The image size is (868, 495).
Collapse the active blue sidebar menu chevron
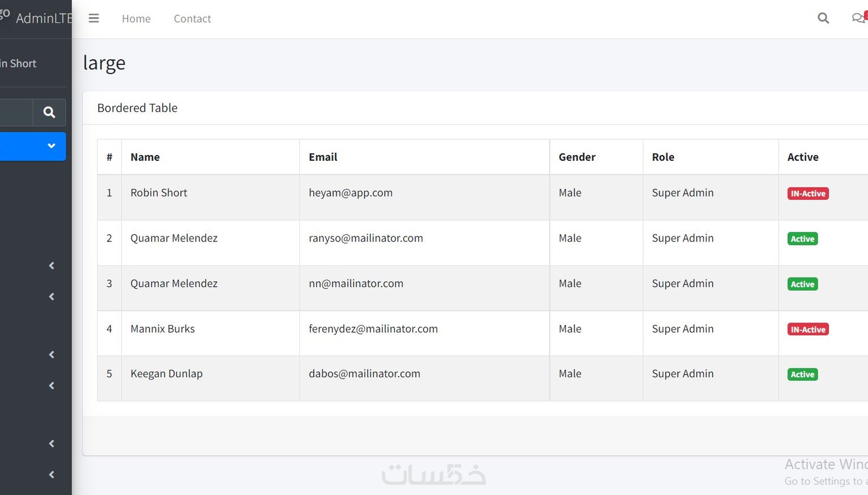[51, 146]
